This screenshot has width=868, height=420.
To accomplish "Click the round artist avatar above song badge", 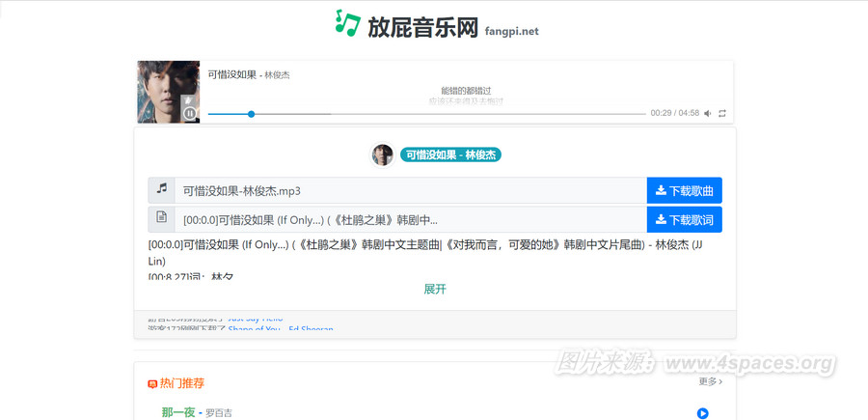I will 383,154.
